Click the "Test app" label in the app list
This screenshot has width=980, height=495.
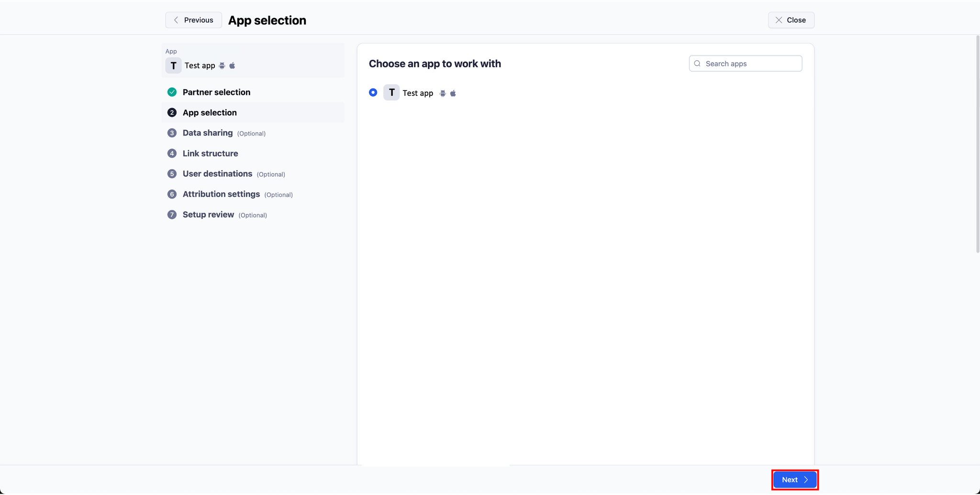point(418,93)
